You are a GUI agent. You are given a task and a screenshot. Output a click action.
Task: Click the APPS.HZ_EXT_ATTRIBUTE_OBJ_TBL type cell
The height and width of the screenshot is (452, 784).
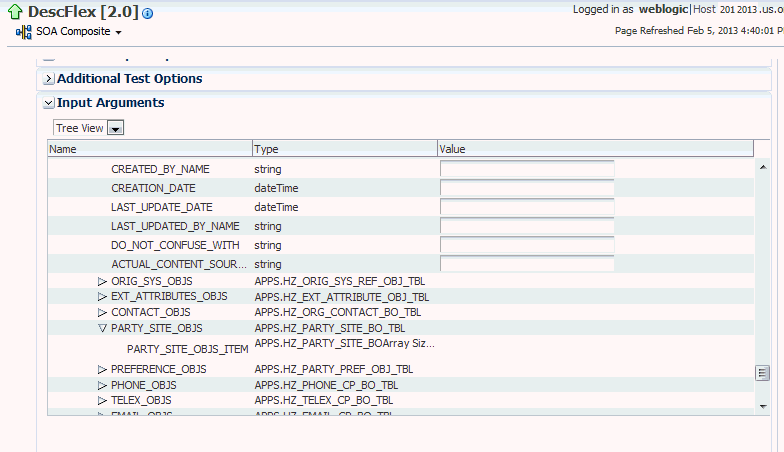[x=342, y=298]
